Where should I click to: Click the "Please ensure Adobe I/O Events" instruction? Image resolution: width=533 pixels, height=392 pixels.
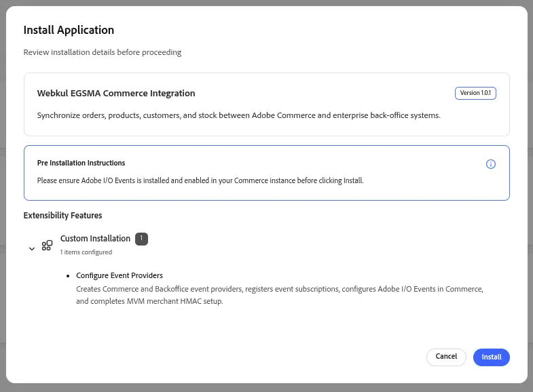pyautogui.click(x=200, y=180)
